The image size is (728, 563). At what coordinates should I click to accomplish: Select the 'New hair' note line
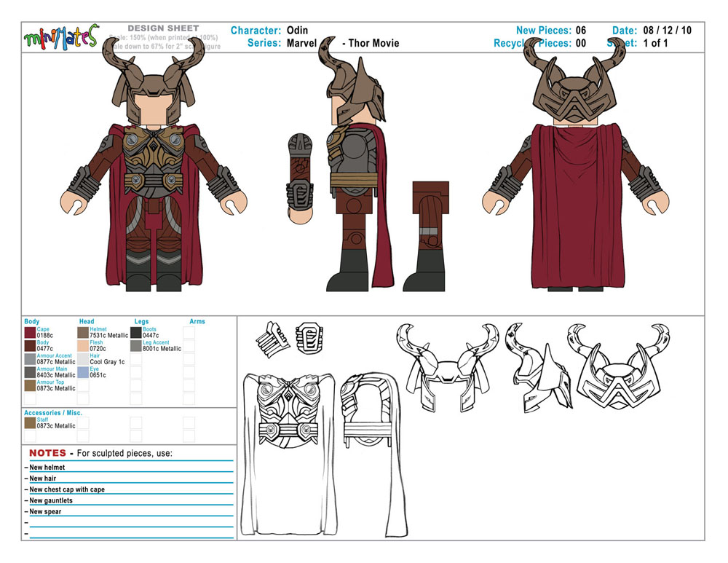click(x=43, y=479)
